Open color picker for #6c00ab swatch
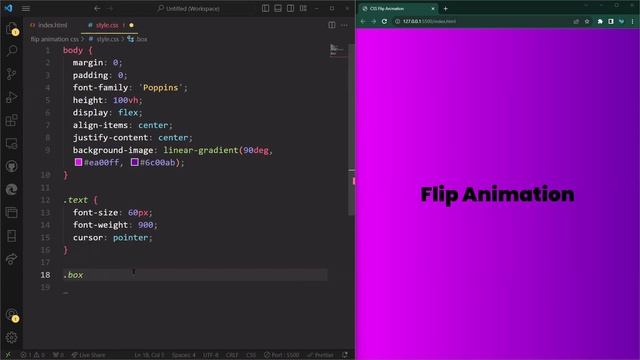 tap(135, 162)
